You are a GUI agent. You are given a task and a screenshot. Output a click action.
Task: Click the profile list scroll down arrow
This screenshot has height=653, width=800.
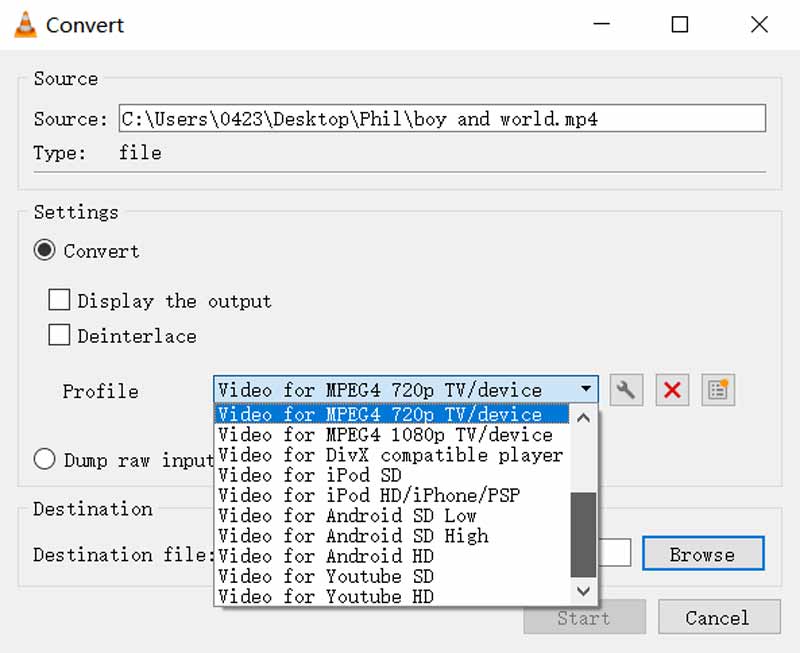[x=583, y=591]
